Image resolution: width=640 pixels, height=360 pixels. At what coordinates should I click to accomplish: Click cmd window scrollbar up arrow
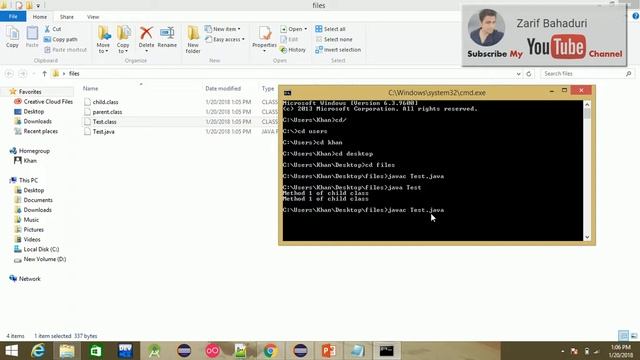coord(587,104)
